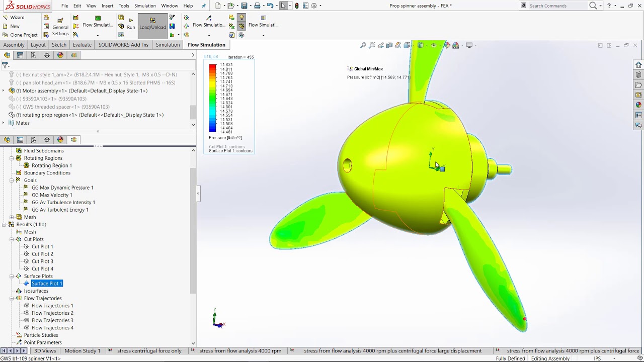Open DisplayManager tab in upper panel
Image resolution: width=644 pixels, height=362 pixels.
60,55
